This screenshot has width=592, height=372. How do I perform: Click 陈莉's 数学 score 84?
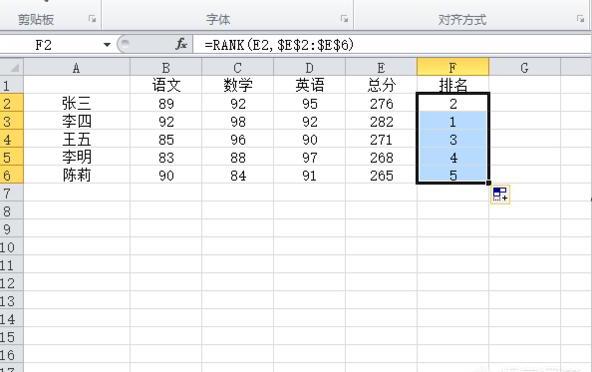pyautogui.click(x=237, y=175)
